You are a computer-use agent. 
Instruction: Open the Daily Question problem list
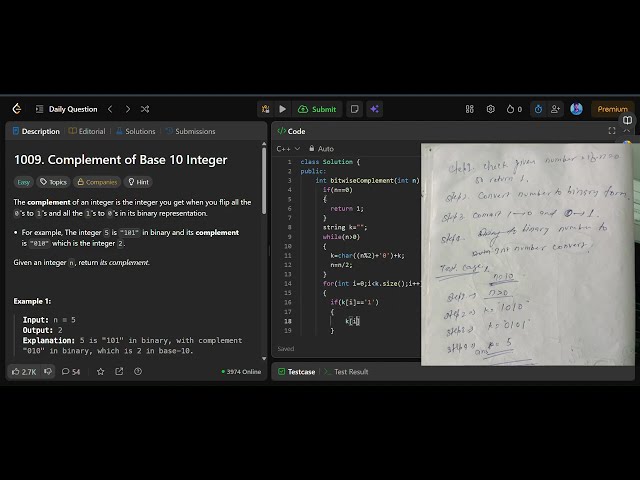67,109
